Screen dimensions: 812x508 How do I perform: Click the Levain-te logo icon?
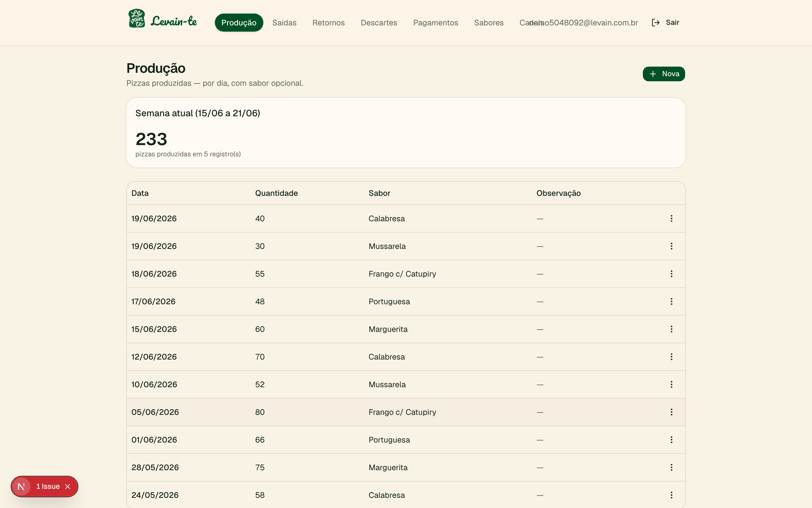pos(137,18)
